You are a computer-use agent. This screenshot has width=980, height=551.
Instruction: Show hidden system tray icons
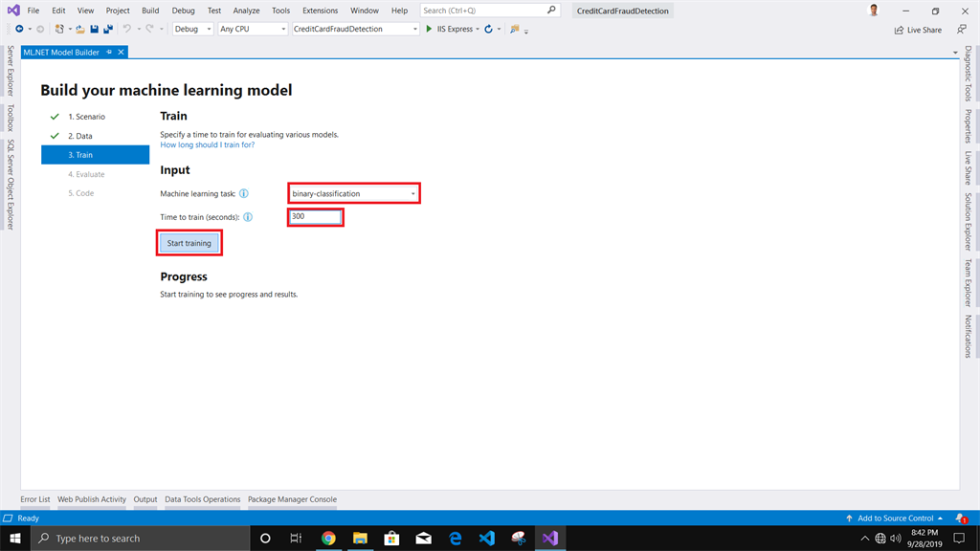[x=864, y=538]
